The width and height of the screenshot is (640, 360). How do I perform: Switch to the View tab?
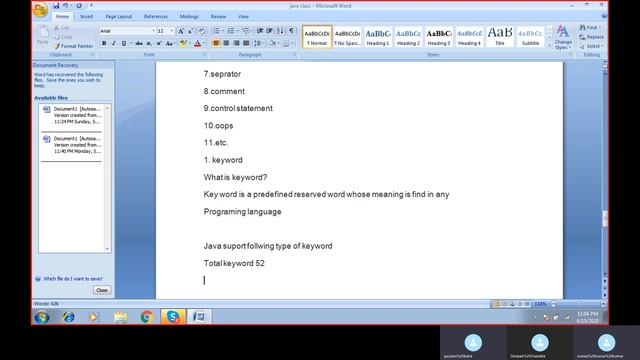243,17
